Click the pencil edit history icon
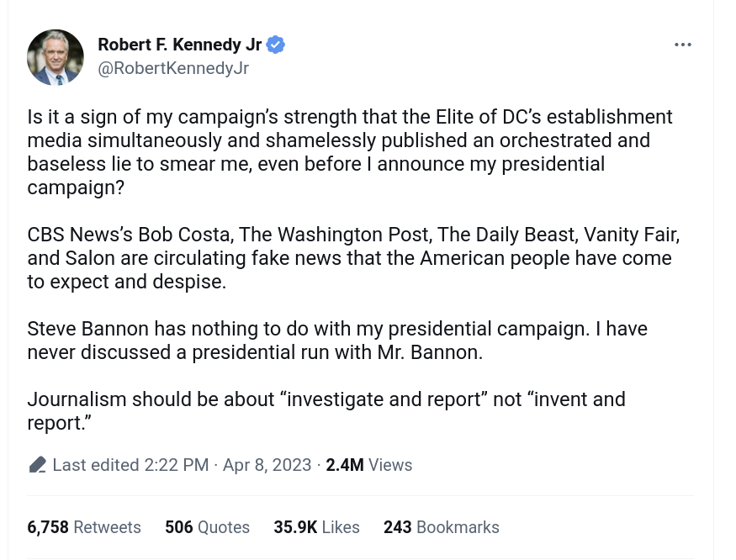Viewport: 736px width, 560px height. point(38,465)
